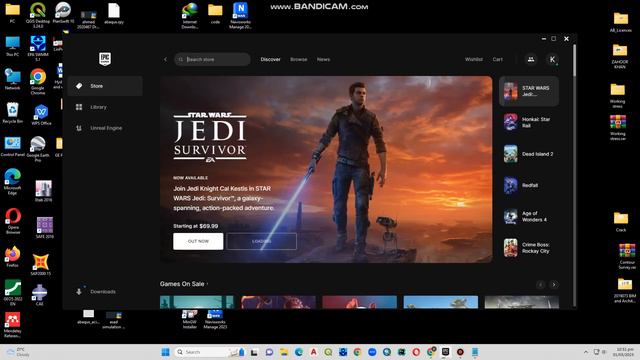Open the Network desktop icon
Viewport: 640px width, 360px height.
click(12, 79)
